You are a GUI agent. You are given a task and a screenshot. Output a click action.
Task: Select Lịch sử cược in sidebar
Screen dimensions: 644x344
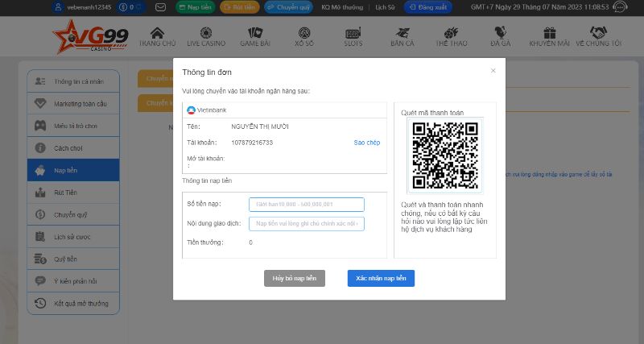pos(73,237)
